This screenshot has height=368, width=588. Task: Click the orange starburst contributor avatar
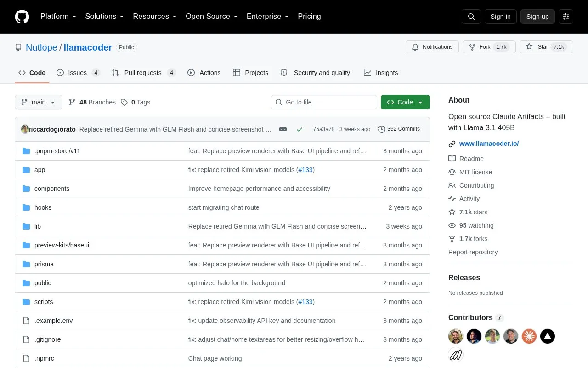[529, 336]
